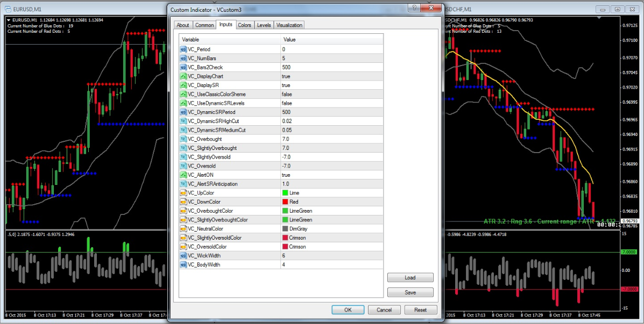This screenshot has height=324, width=644.
Task: Click the VC_Oversold row icon
Action: click(x=183, y=166)
